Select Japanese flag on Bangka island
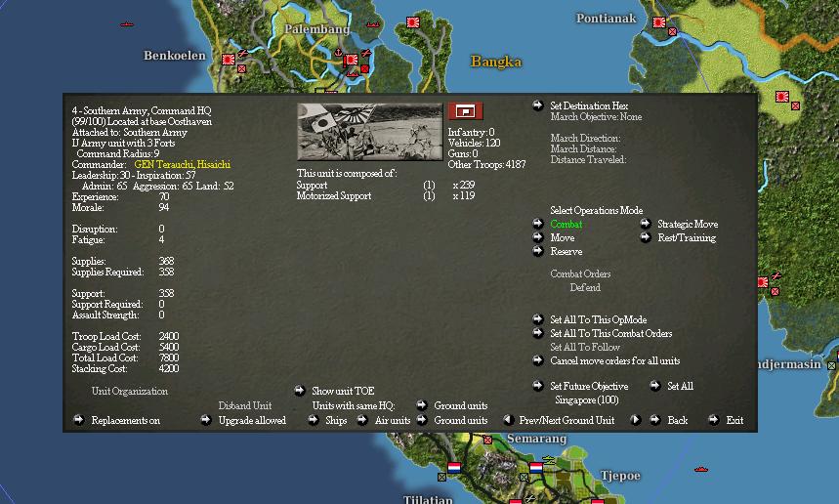 tap(412, 22)
